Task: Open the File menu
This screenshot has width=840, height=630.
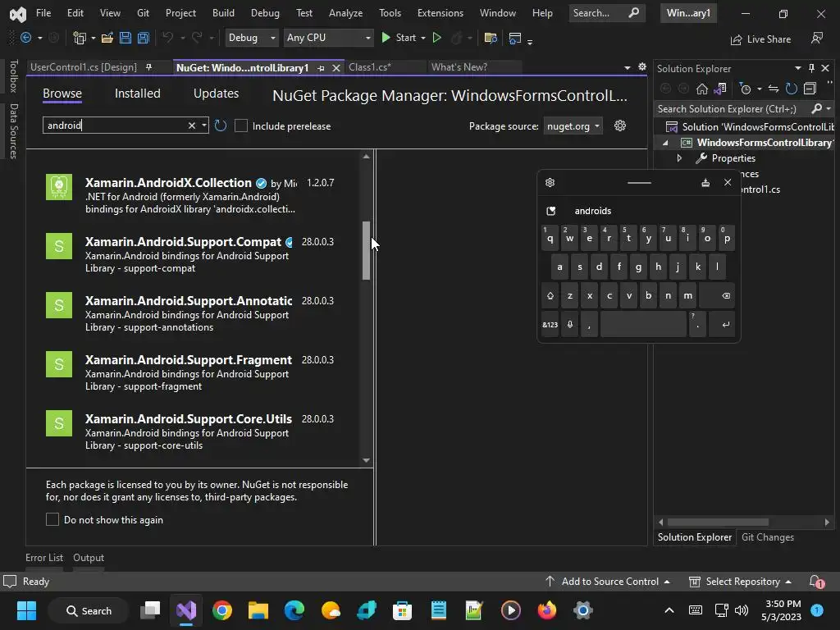Action: click(x=43, y=13)
